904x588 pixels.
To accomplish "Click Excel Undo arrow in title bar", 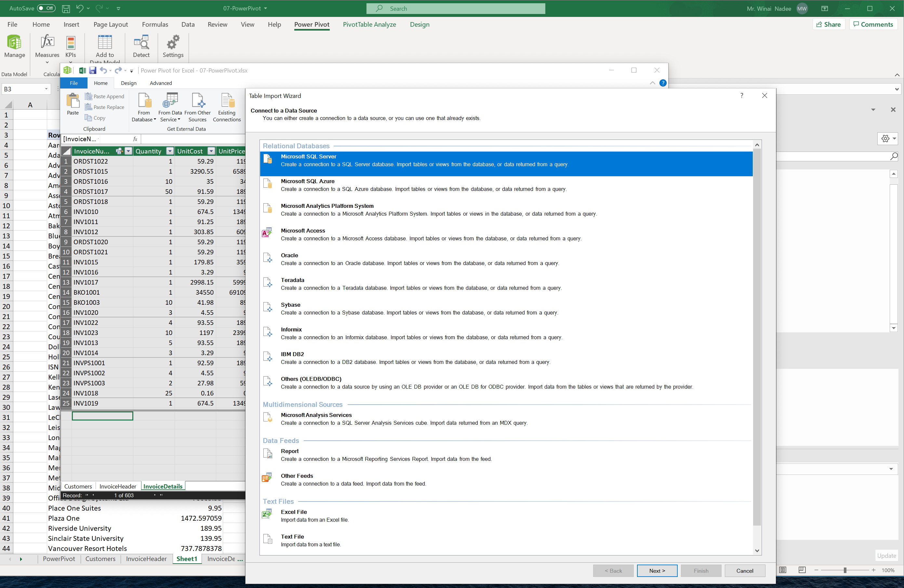I will pos(79,8).
